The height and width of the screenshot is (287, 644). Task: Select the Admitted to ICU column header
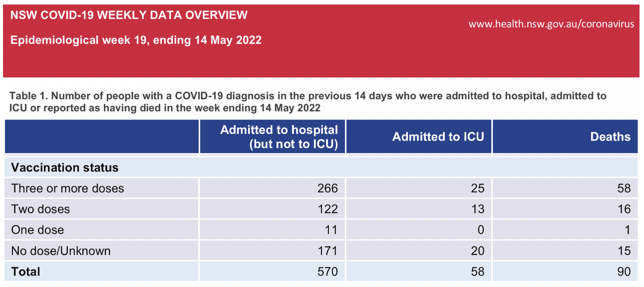(438, 136)
